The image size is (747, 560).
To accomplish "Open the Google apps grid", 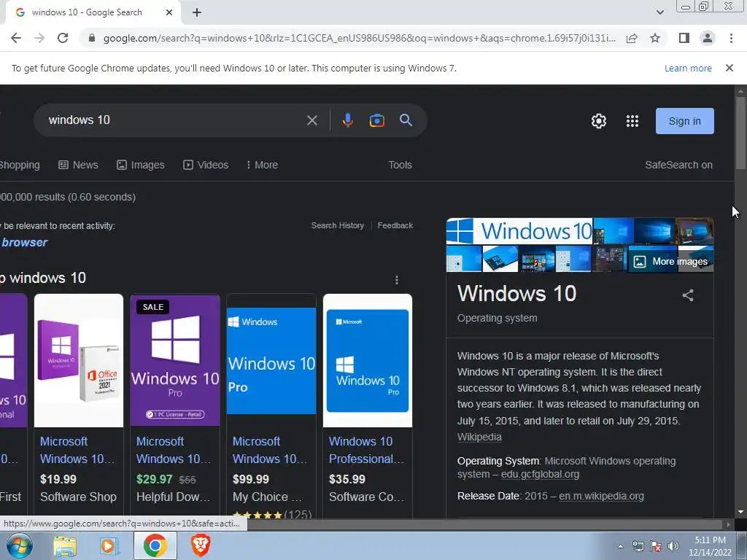I will click(632, 121).
